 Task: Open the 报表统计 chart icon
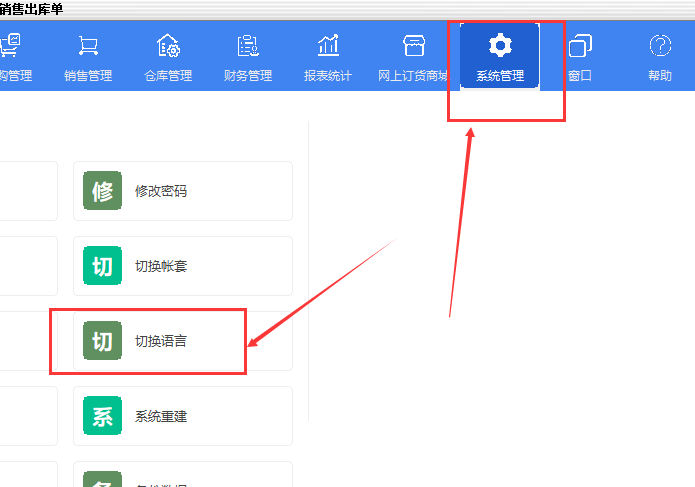[x=328, y=45]
